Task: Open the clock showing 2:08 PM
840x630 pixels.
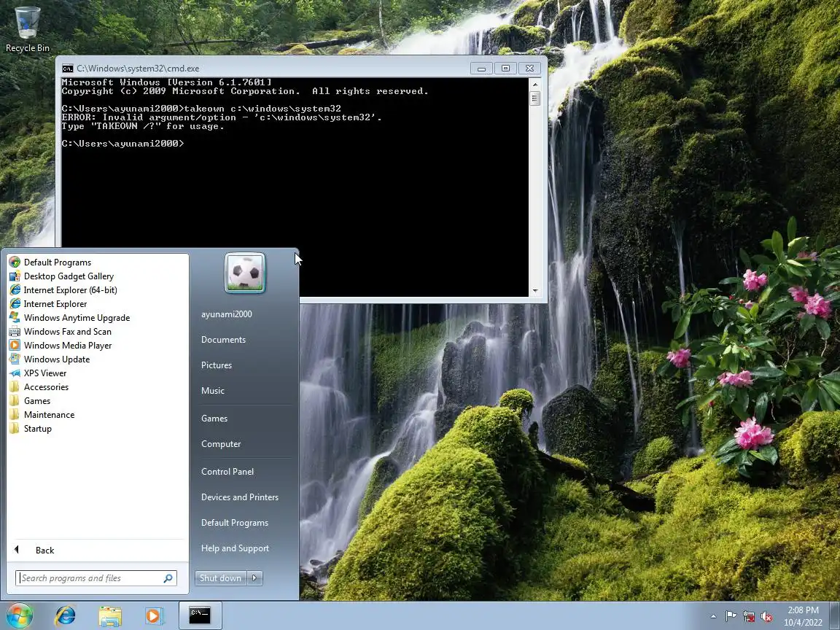Action: tap(803, 616)
